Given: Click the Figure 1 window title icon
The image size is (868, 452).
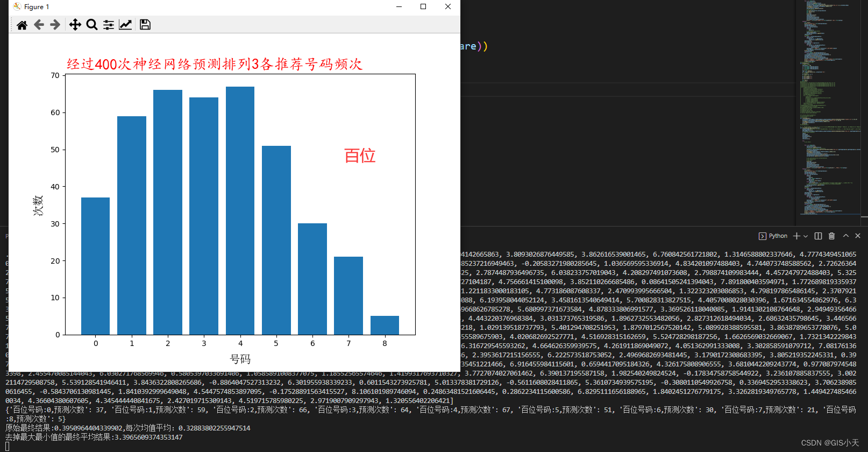Looking at the screenshot, I should coord(17,6).
